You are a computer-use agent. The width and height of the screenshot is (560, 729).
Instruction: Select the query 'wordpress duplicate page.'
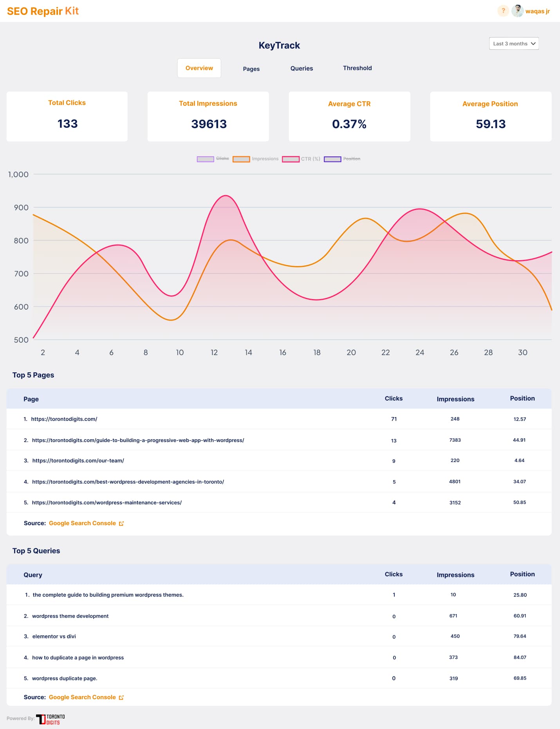pos(65,678)
